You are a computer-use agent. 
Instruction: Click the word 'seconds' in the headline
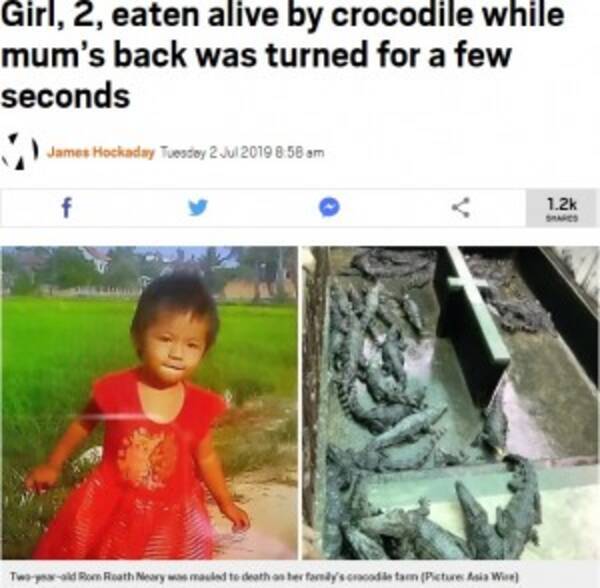point(66,95)
